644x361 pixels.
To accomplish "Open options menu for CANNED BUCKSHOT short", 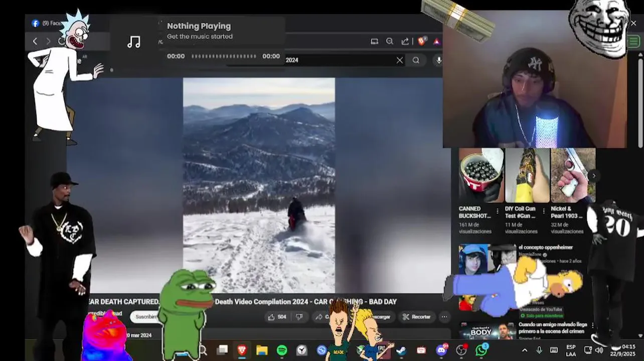I will [498, 211].
